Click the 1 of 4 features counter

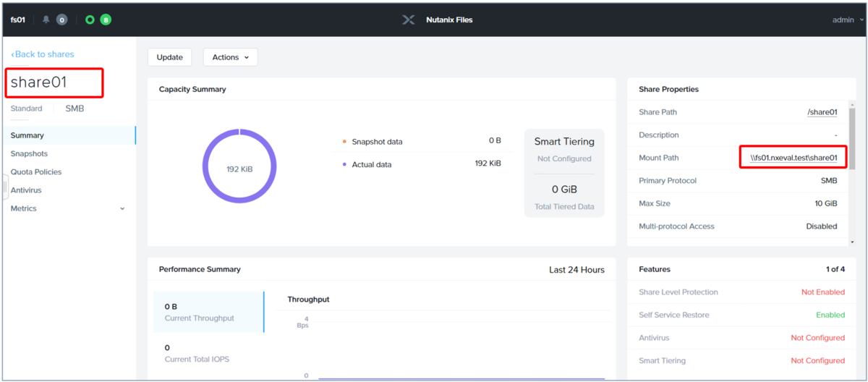835,269
